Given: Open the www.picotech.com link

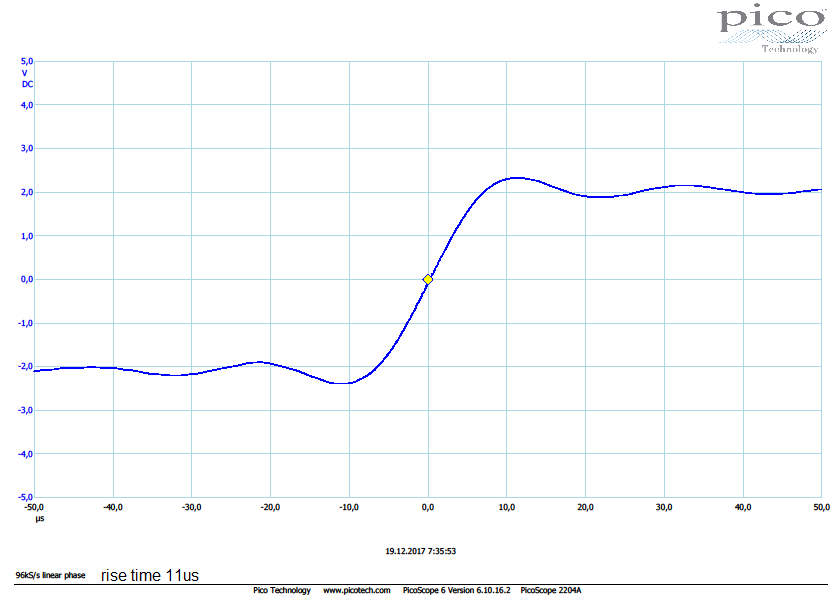Looking at the screenshot, I should [357, 590].
